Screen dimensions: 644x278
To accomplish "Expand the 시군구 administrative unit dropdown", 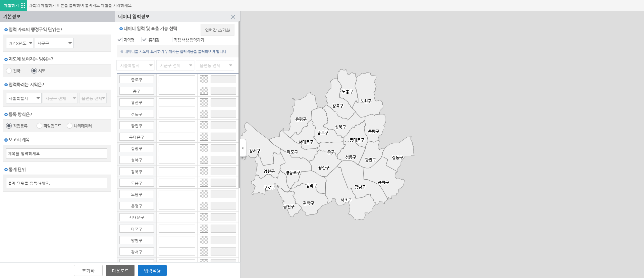I will (54, 43).
